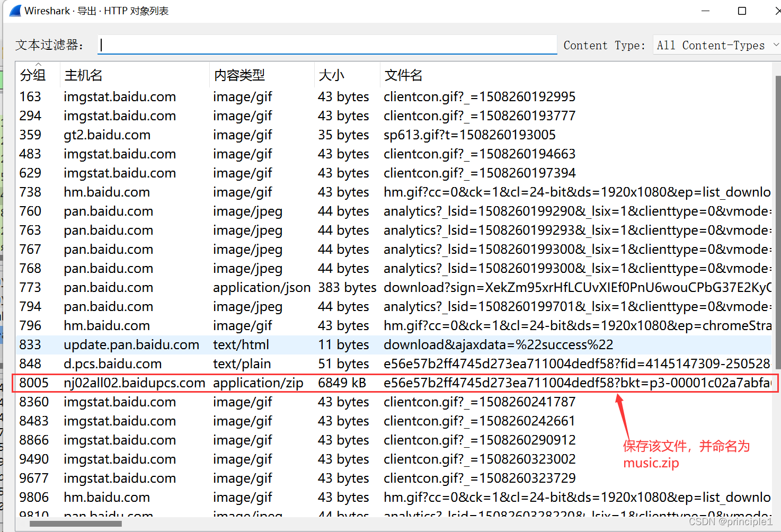Click the 383 bytes size cell

click(347, 287)
